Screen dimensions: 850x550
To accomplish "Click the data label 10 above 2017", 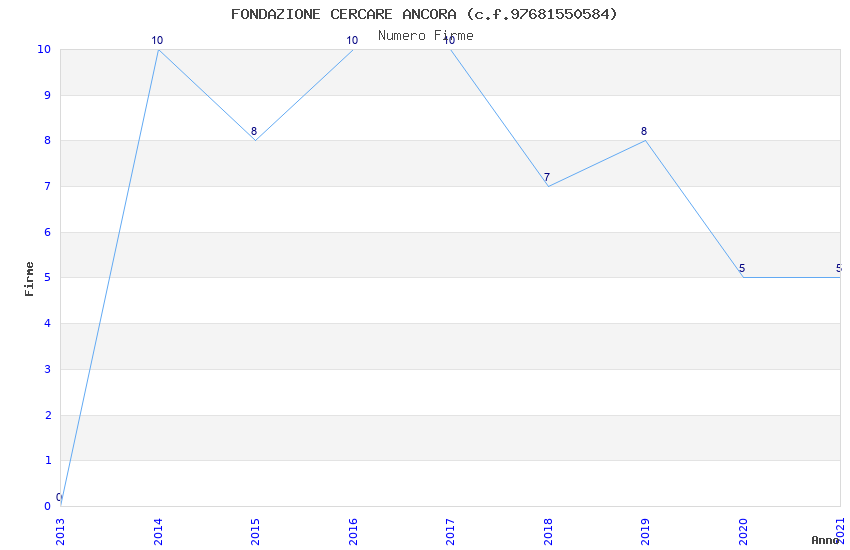I will click(449, 40).
